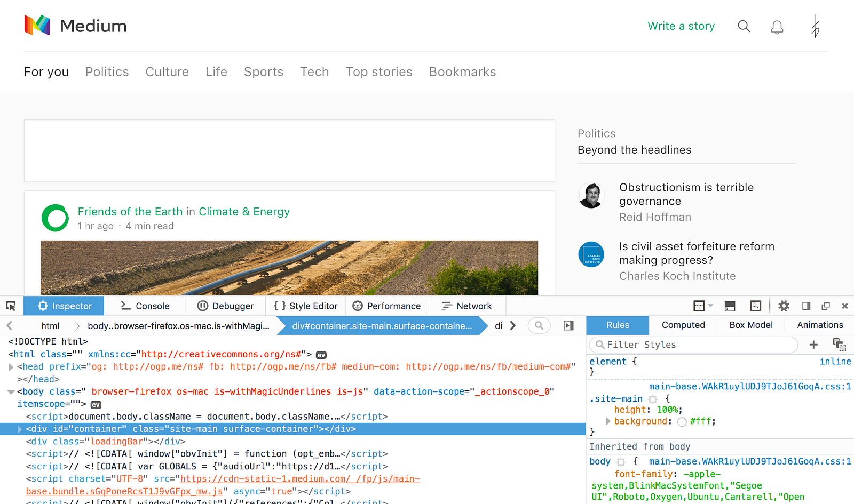The width and height of the screenshot is (854, 504).
Task: Show event listeners on body element
Action: 96,405
